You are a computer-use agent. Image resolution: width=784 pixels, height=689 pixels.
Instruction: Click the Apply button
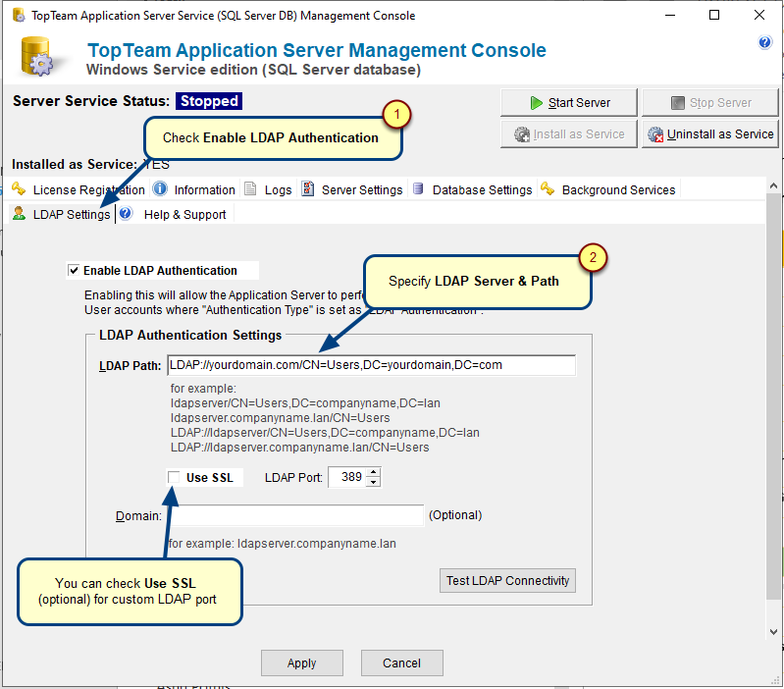click(302, 663)
